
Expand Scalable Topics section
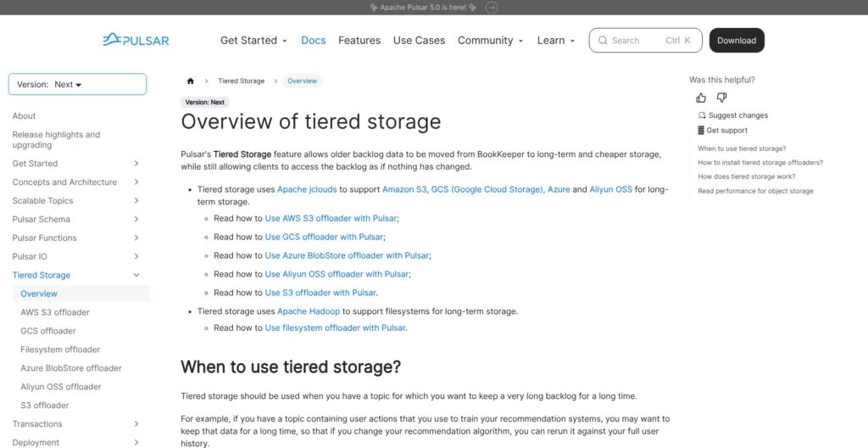(x=136, y=201)
